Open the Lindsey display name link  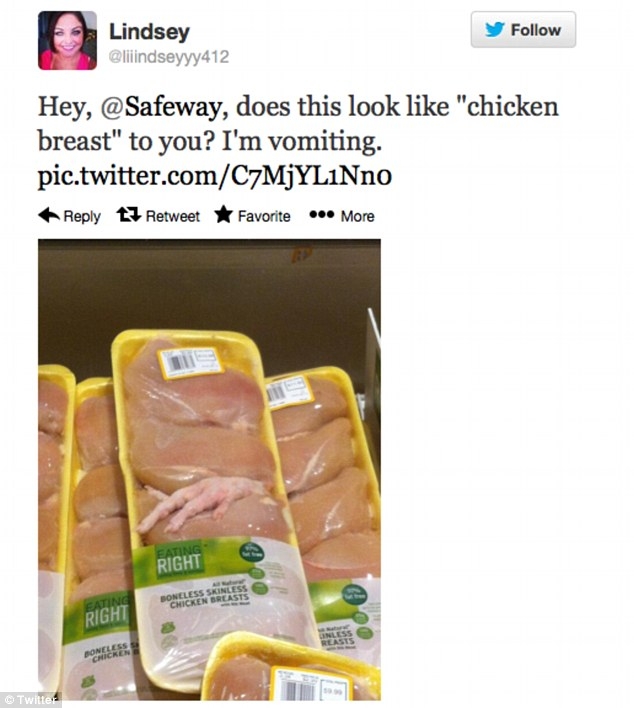coord(149,32)
